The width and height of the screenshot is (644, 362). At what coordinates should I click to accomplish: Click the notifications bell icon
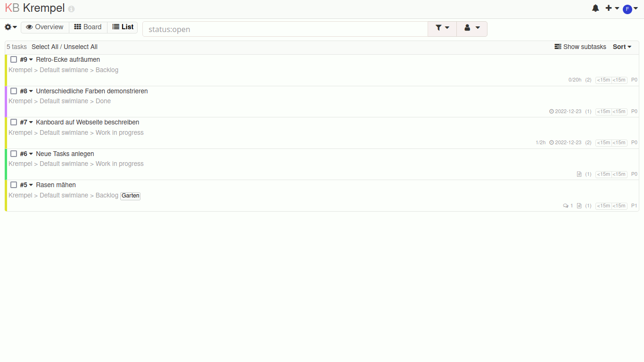(x=595, y=8)
